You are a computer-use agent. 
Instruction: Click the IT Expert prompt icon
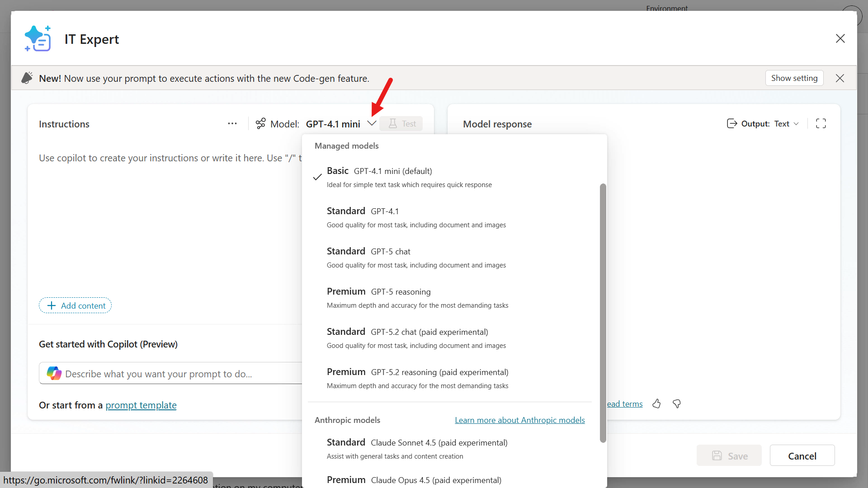[38, 39]
